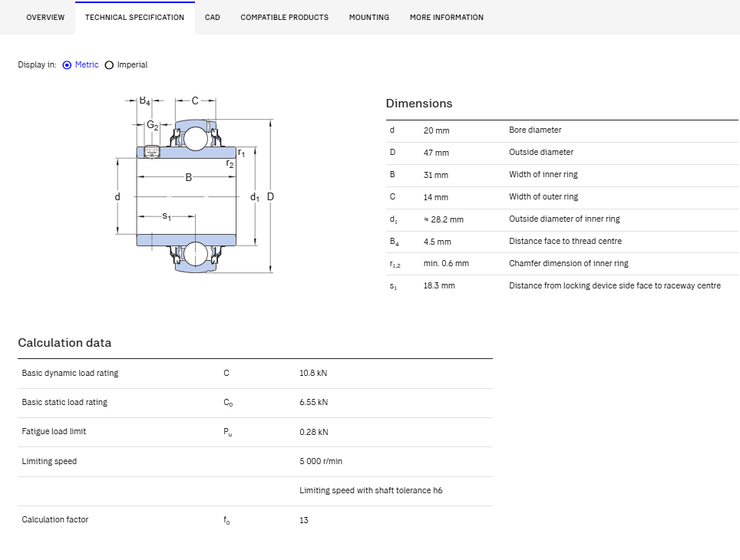This screenshot has width=740, height=560.
Task: Click the 6.55 kN value
Action: (x=313, y=402)
